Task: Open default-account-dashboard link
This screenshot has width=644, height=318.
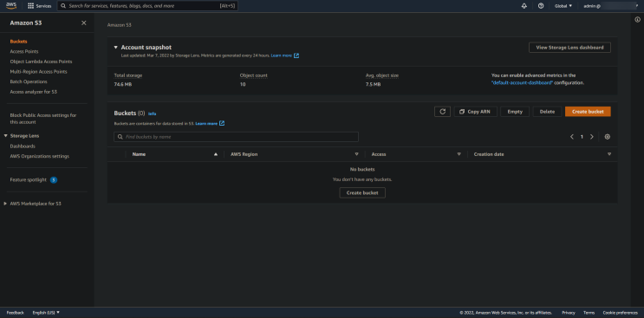Action: tap(522, 82)
